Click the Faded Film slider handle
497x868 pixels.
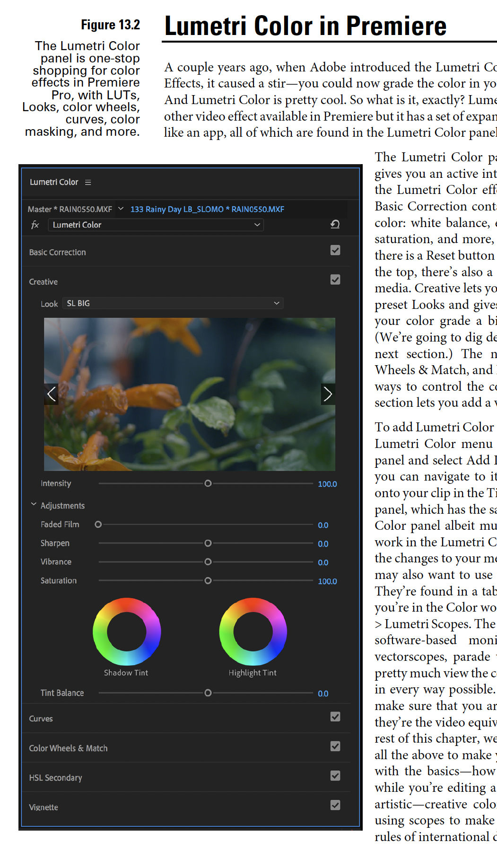tap(98, 525)
